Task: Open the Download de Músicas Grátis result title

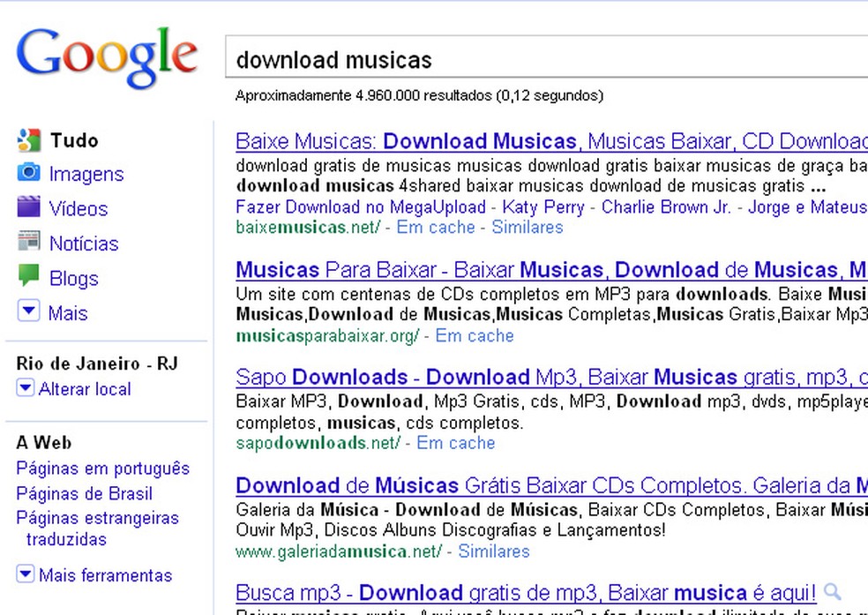Action: point(551,486)
